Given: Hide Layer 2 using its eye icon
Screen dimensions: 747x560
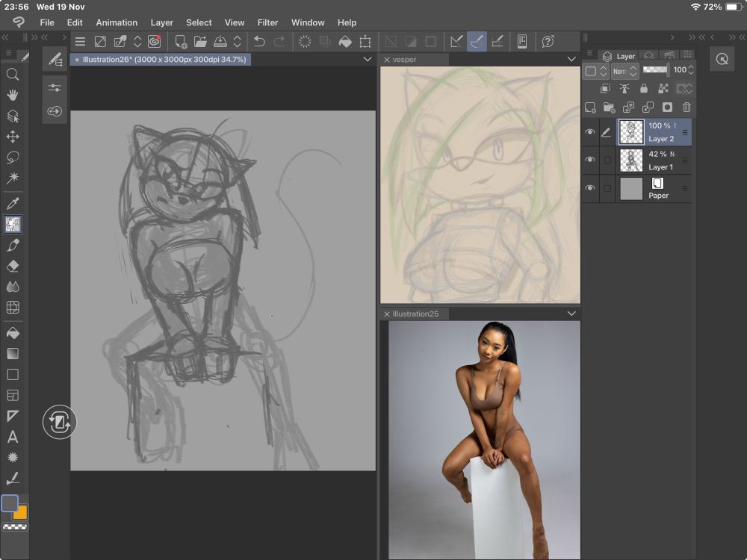Looking at the screenshot, I should click(x=590, y=132).
